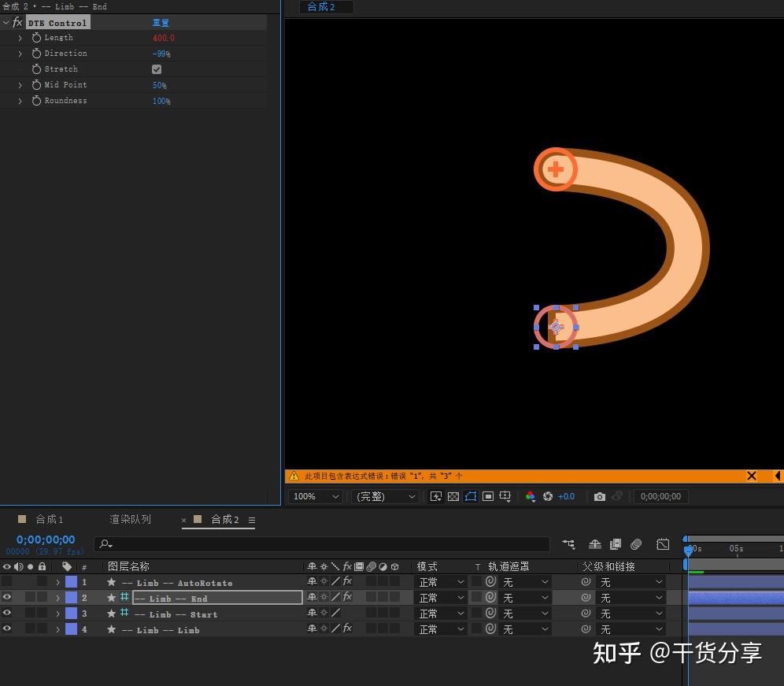Open the composition mini-flowchart icon
784x686 pixels.
tap(568, 544)
